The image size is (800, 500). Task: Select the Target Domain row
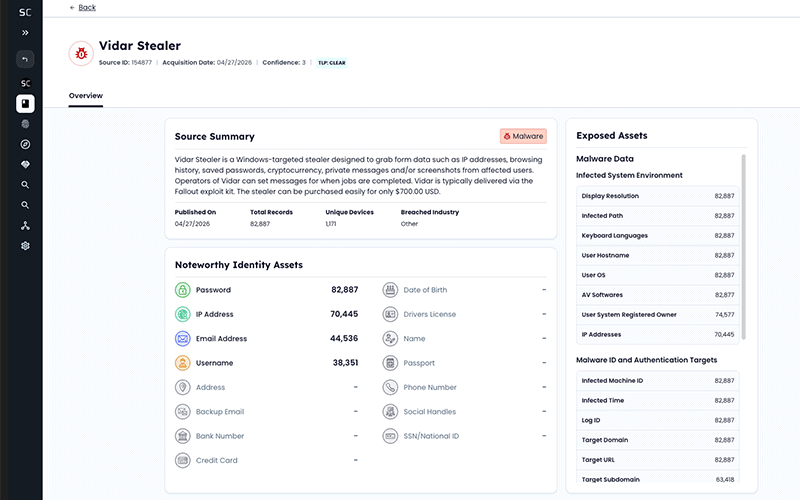pyautogui.click(x=658, y=440)
